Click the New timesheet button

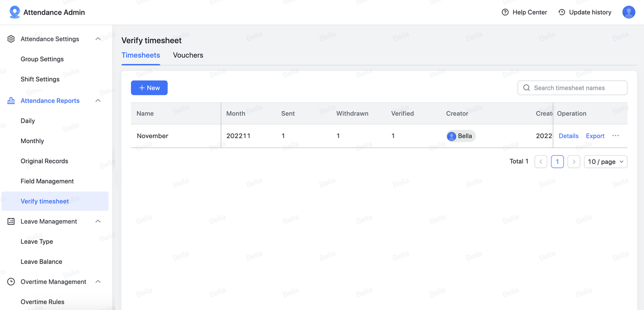point(149,88)
